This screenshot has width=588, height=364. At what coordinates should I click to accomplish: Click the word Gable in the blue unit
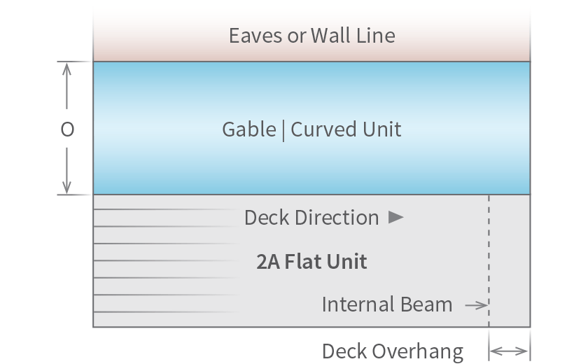coord(248,129)
